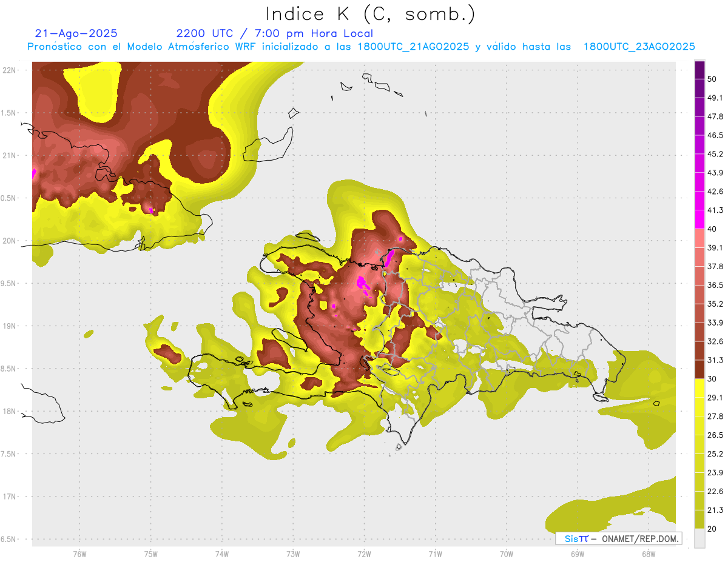This screenshot has width=728, height=562.
Task: Click colorbar label '20'
Action: tap(712, 529)
